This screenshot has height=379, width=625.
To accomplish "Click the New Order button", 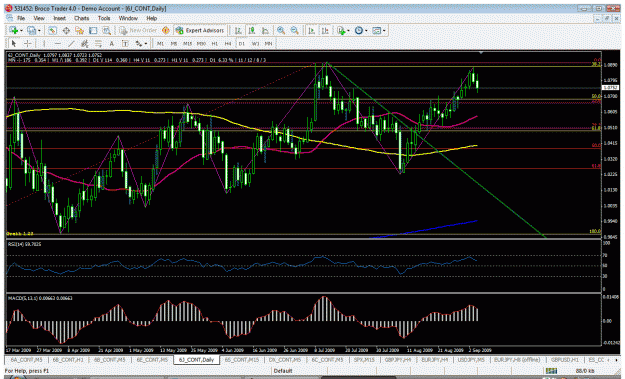I will [x=138, y=31].
